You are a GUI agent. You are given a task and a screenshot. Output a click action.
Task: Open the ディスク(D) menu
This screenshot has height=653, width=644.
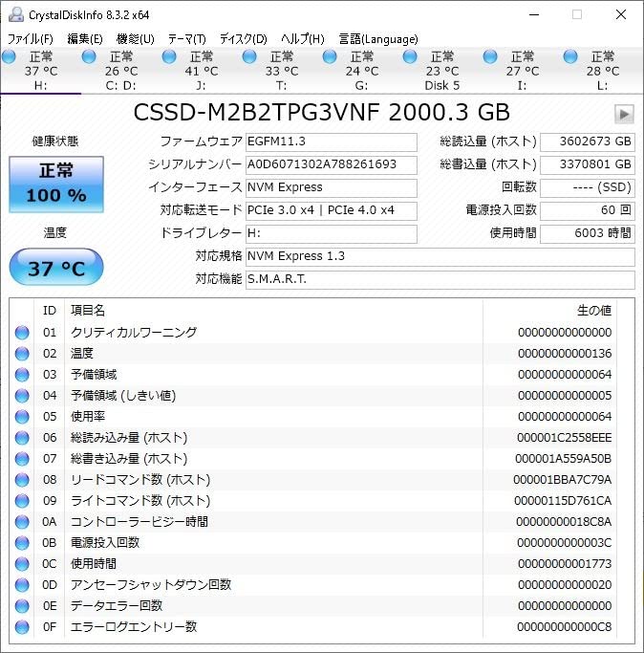tap(243, 39)
